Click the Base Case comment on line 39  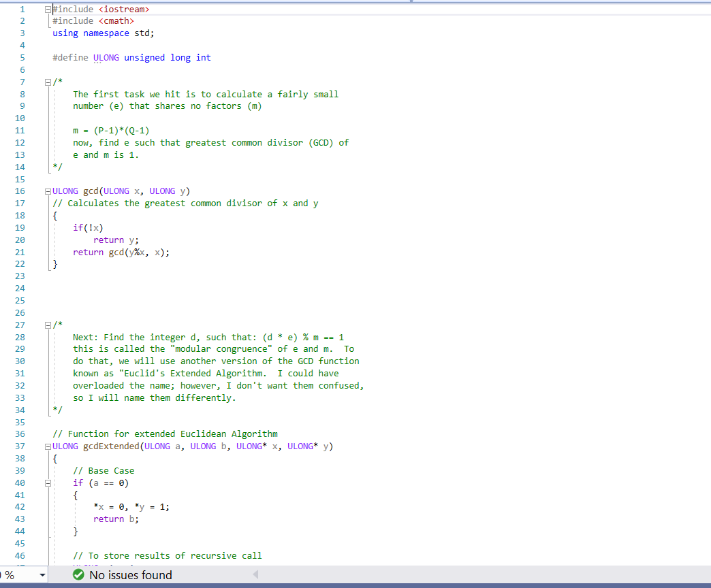pos(102,470)
